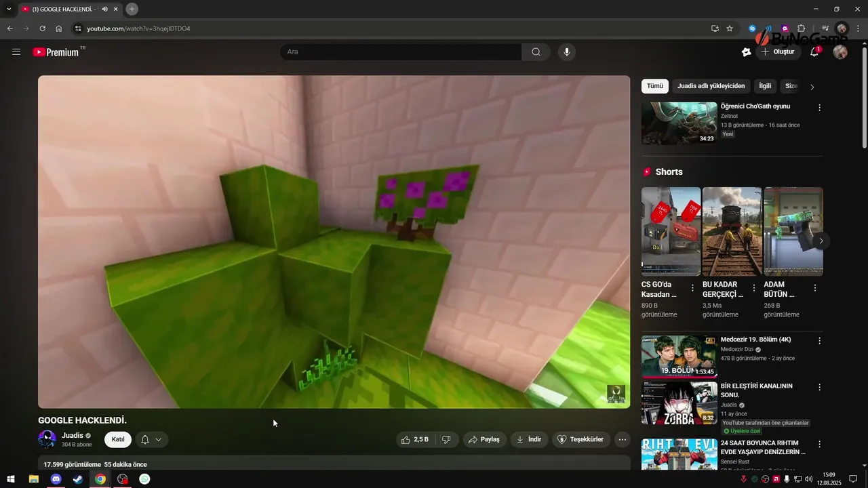
Task: Join channel with Katıl button
Action: tap(118, 439)
